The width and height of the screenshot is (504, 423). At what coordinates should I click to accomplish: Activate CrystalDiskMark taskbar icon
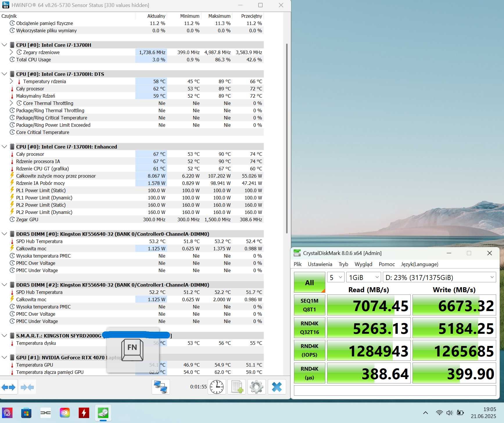pyautogui.click(x=103, y=413)
